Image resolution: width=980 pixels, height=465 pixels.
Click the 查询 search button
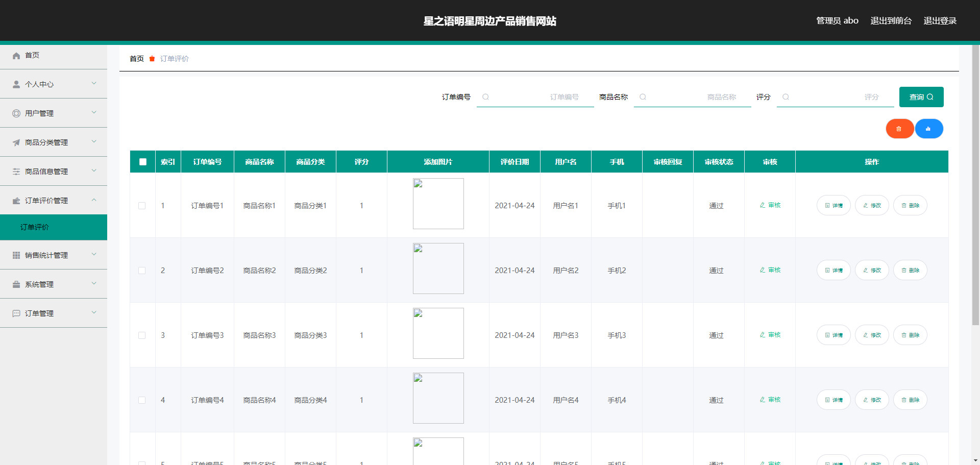tap(921, 97)
